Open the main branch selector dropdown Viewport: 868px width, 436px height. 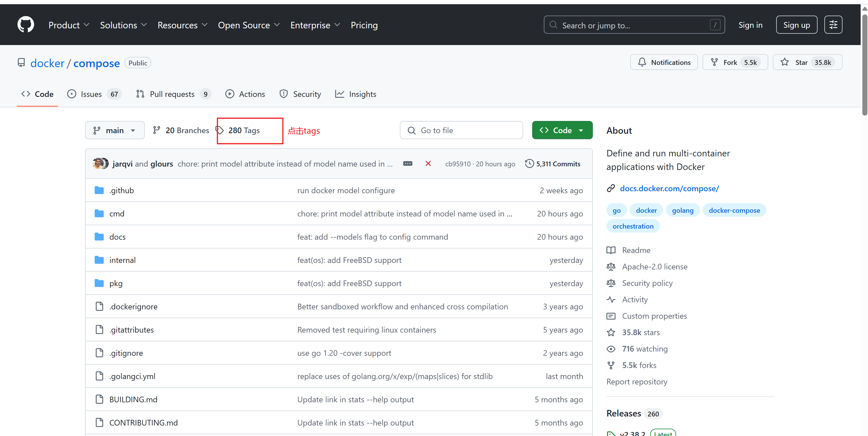(x=115, y=130)
